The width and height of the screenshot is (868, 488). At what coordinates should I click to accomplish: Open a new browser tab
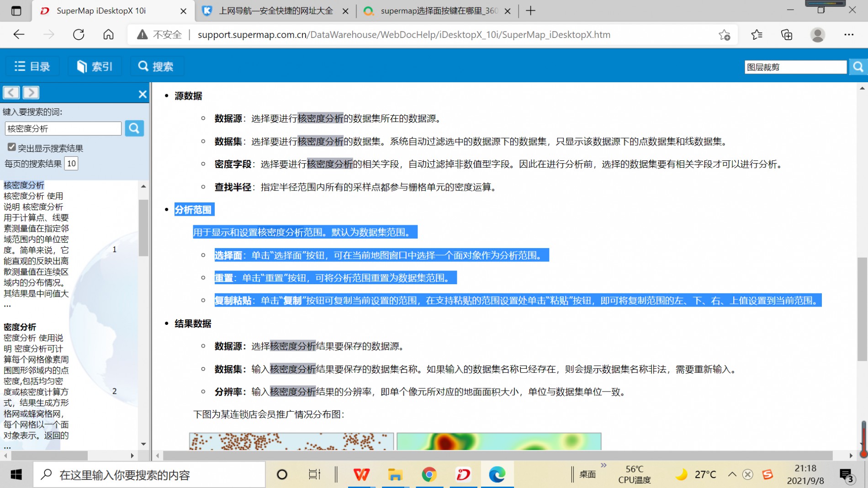(x=530, y=11)
